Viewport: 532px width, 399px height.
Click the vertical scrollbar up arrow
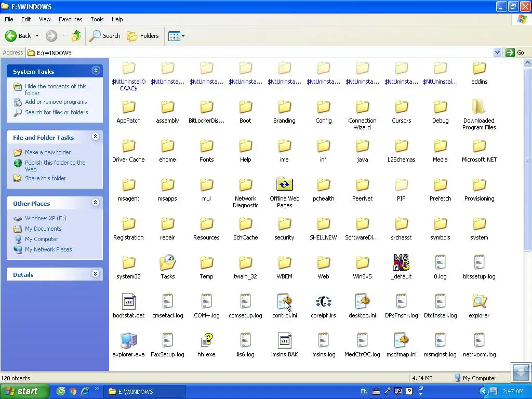(528, 63)
